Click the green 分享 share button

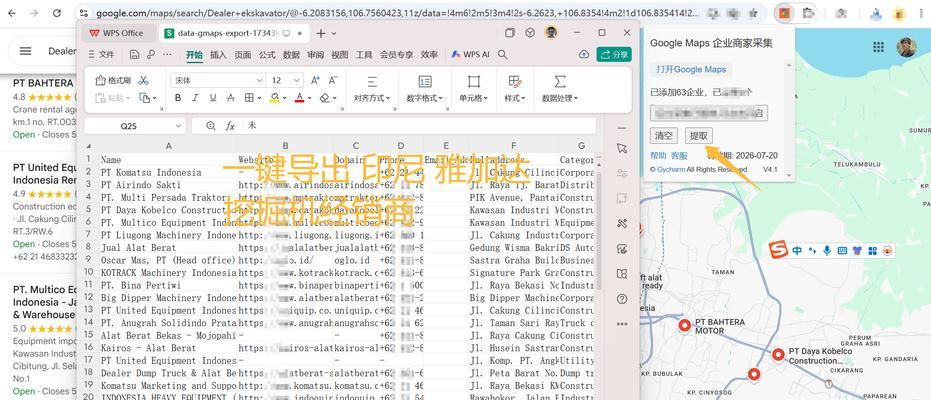coord(614,55)
